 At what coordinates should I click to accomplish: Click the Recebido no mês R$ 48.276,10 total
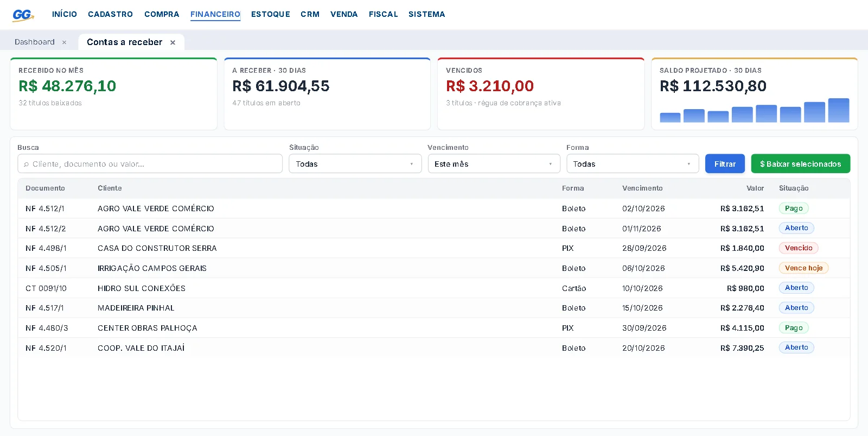pyautogui.click(x=67, y=86)
